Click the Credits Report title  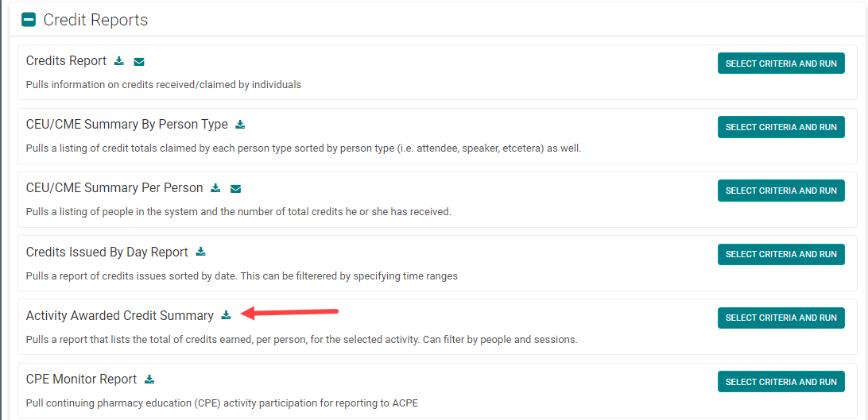point(66,61)
